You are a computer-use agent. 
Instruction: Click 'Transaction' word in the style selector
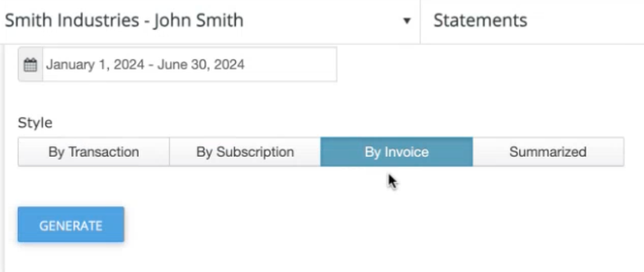pyautogui.click(x=104, y=152)
